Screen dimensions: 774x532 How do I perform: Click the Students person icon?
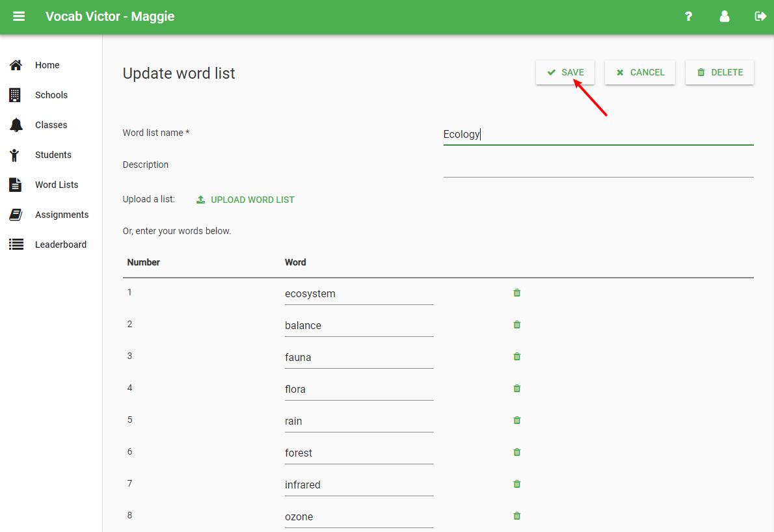tap(14, 155)
